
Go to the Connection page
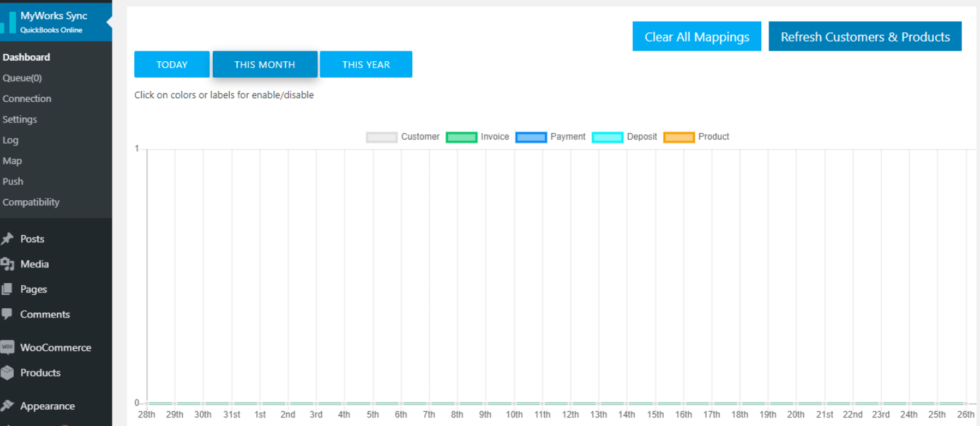pos(27,99)
